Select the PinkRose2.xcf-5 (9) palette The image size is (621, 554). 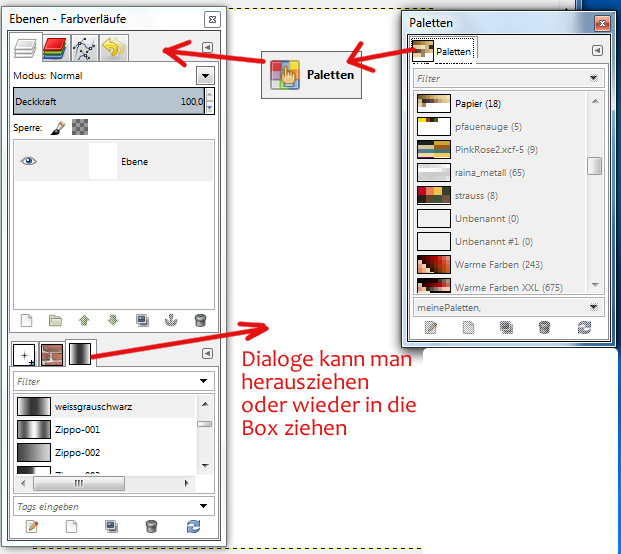click(501, 150)
